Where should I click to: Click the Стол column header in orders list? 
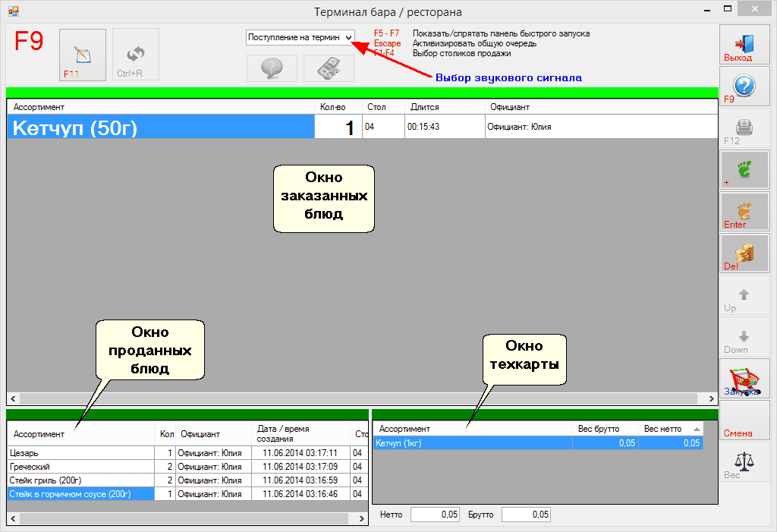coord(383,107)
